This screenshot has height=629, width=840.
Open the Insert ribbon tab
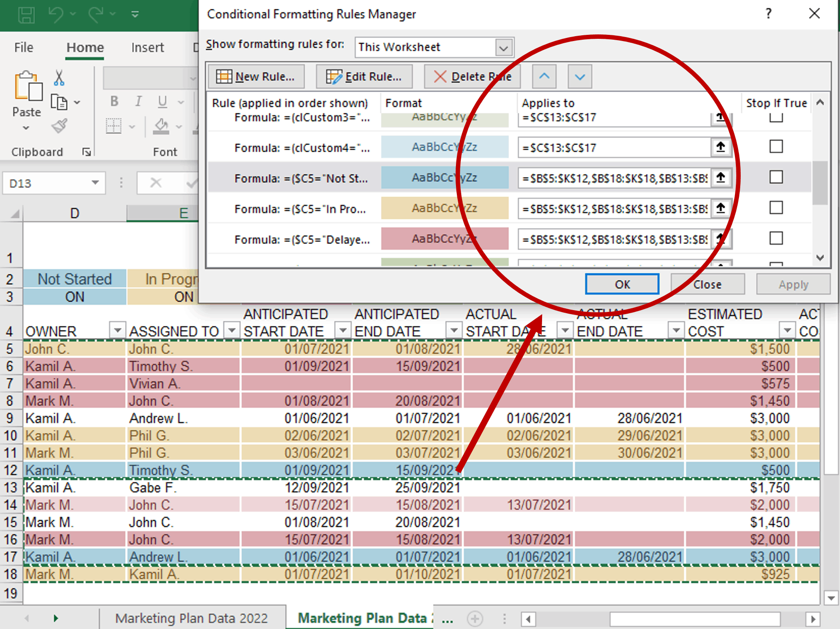(x=147, y=47)
